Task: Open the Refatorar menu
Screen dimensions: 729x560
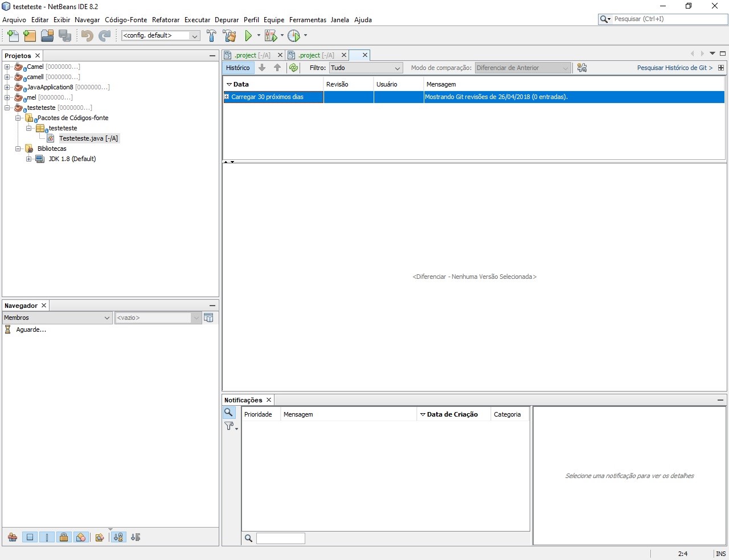Action: (166, 20)
